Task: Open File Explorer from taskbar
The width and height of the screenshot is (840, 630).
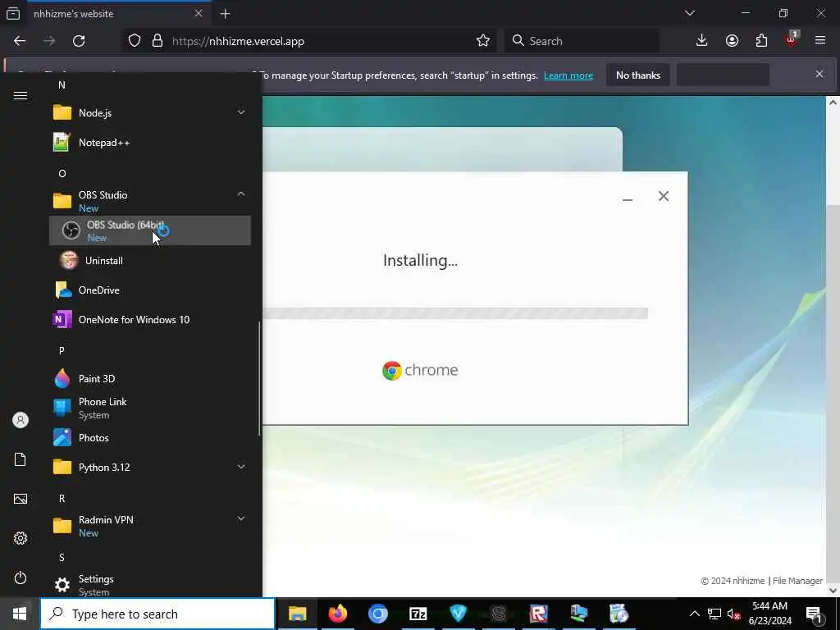Action: (x=297, y=614)
